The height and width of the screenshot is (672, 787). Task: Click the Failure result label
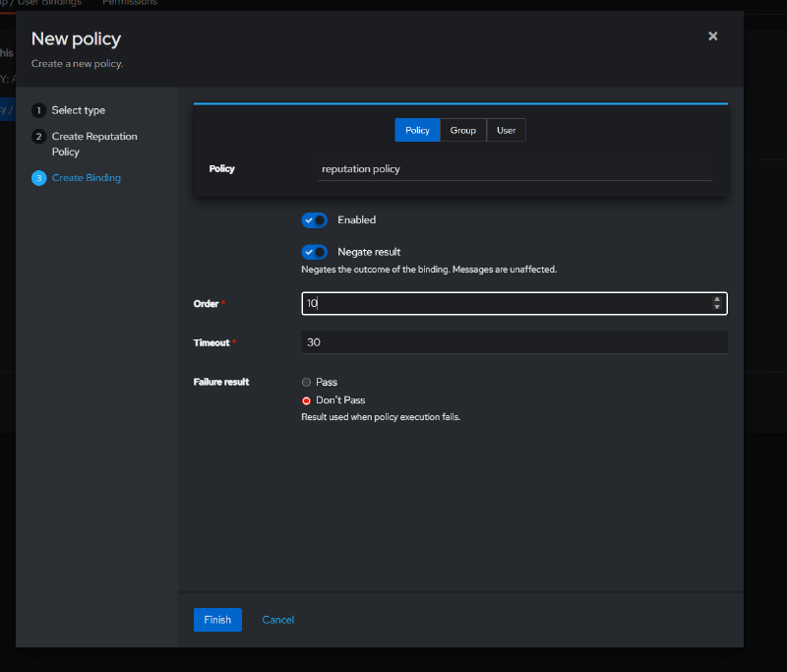[221, 382]
